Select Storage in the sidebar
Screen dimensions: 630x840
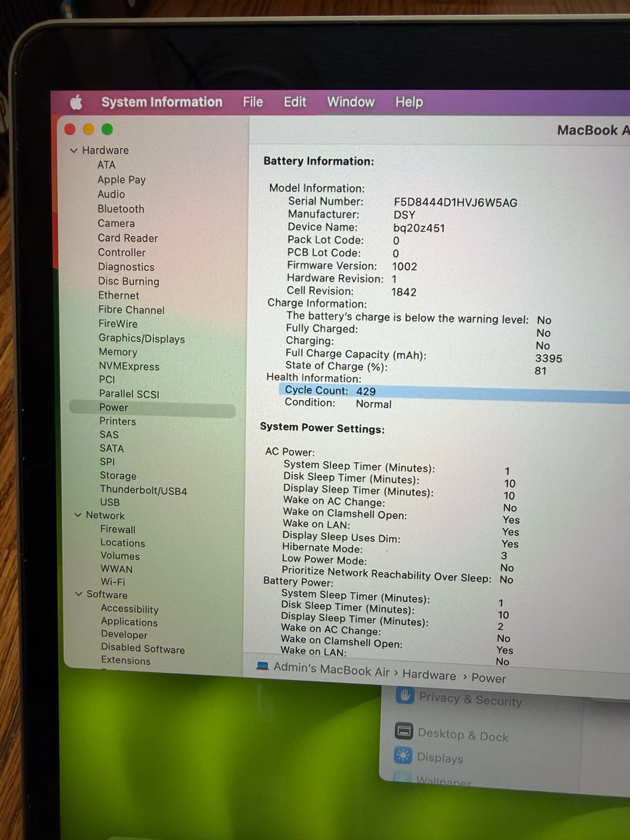(x=118, y=475)
